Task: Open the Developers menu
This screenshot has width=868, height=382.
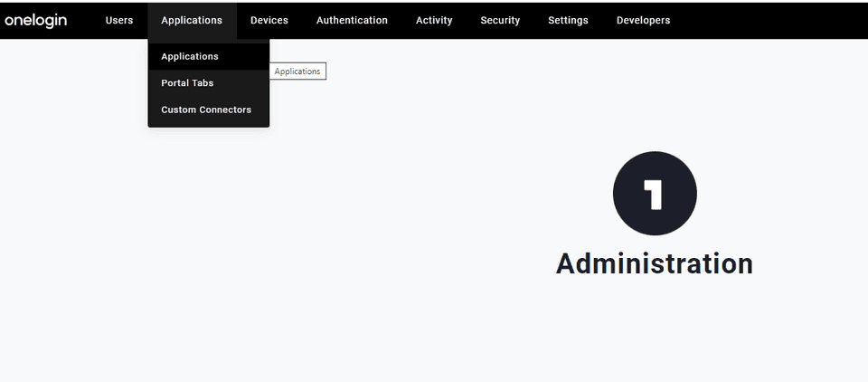Action: 643,21
